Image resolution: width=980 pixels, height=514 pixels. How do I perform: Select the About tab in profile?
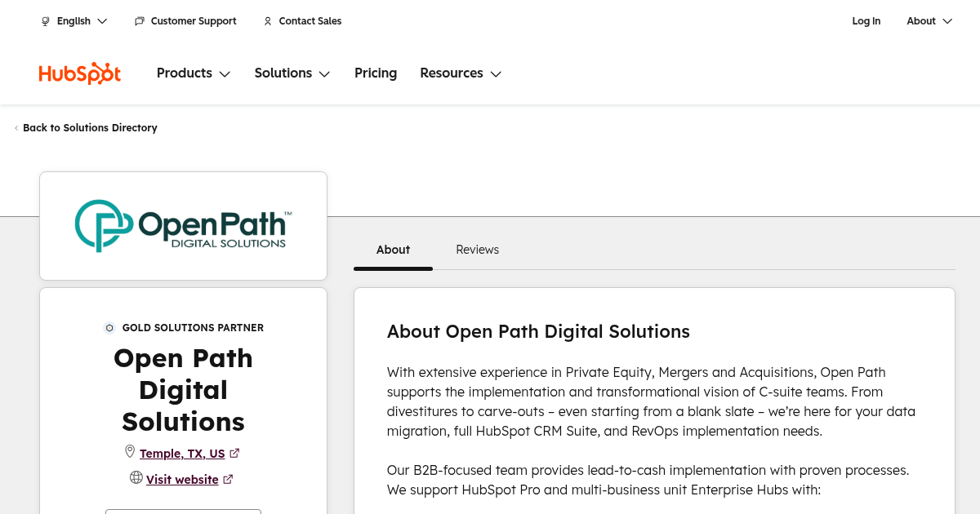click(x=393, y=250)
